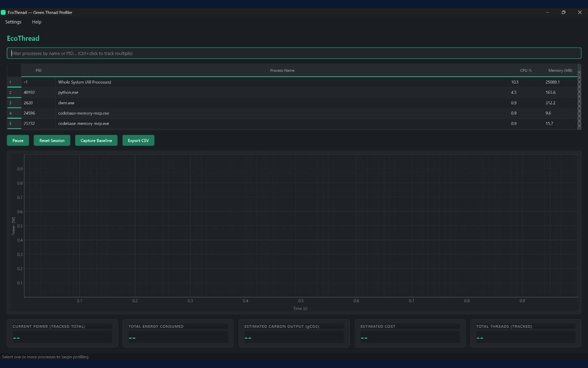
Task: Reset the profiling session
Action: pyautogui.click(x=52, y=140)
